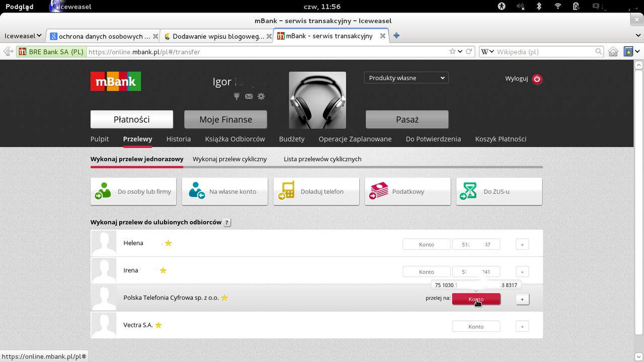Open the Budżety menu item
The image size is (644, 362).
[292, 139]
